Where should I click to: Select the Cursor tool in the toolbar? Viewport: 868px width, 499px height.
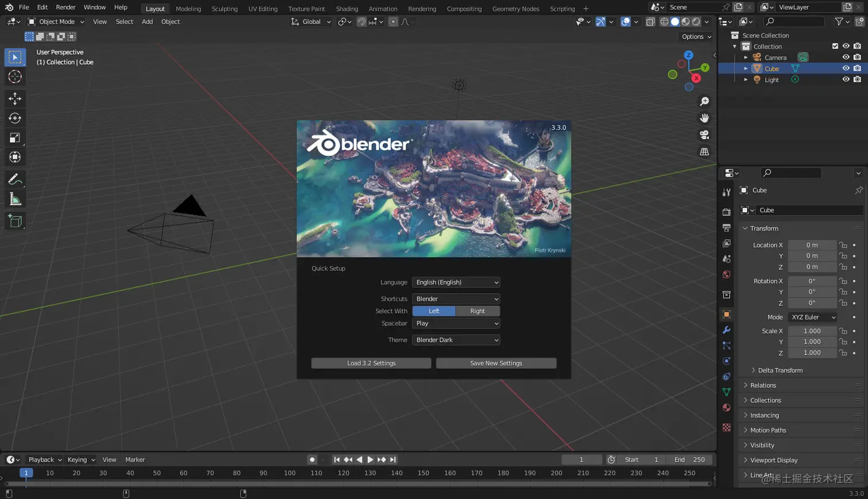[x=15, y=77]
